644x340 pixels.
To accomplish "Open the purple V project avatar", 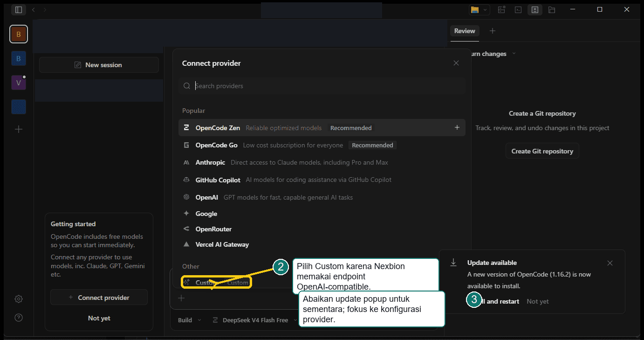I will coord(19,83).
